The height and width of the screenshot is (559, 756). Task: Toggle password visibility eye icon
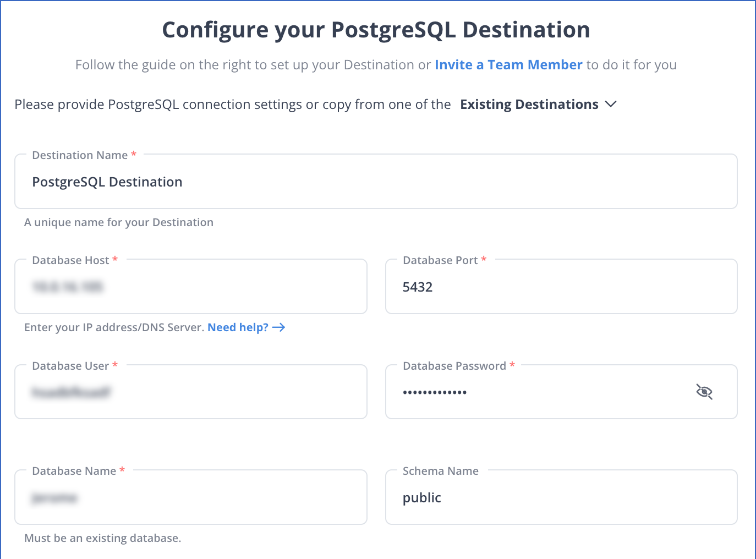[704, 392]
